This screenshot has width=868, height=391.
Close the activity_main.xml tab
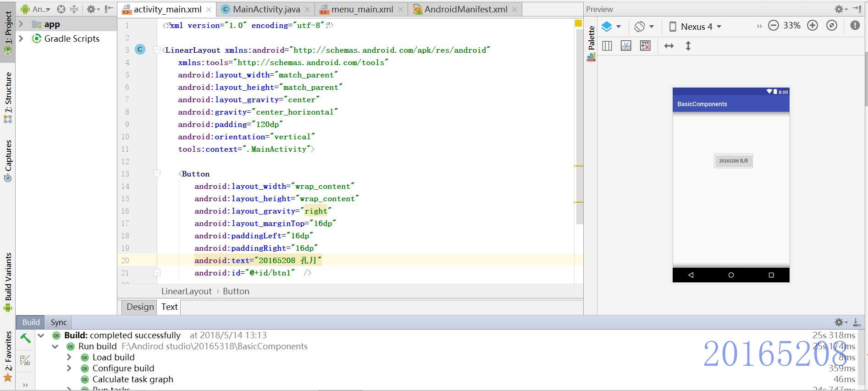coord(209,9)
